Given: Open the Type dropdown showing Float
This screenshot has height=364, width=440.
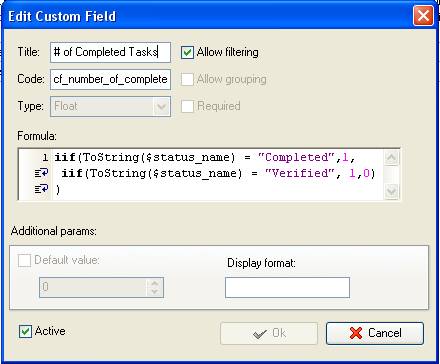Looking at the screenshot, I should (110, 106).
